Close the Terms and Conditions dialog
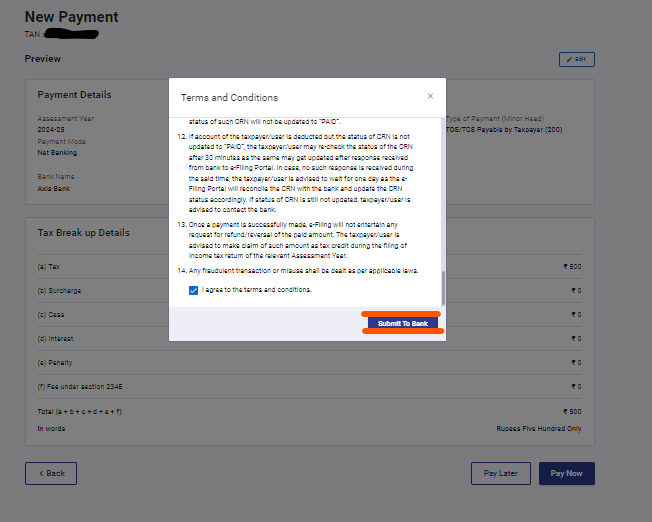 (x=430, y=96)
